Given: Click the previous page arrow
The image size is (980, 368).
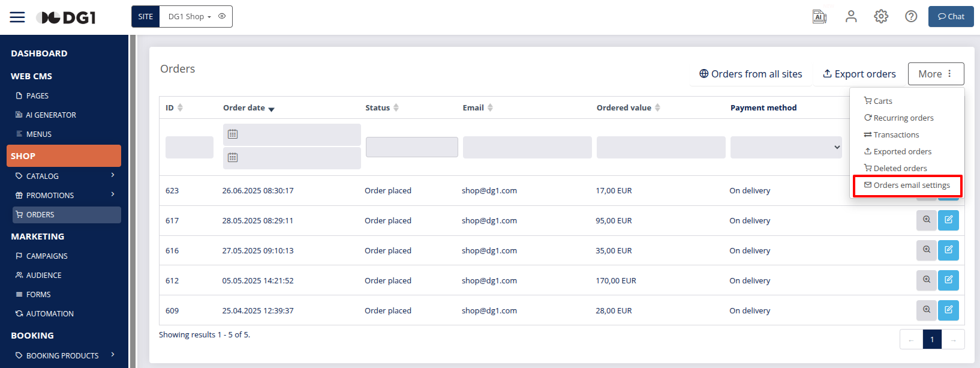Looking at the screenshot, I should pos(912,339).
